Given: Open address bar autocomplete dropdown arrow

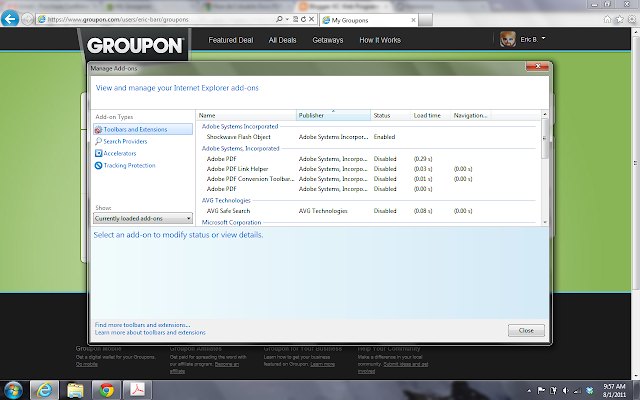Looking at the screenshot, I should (287, 19).
